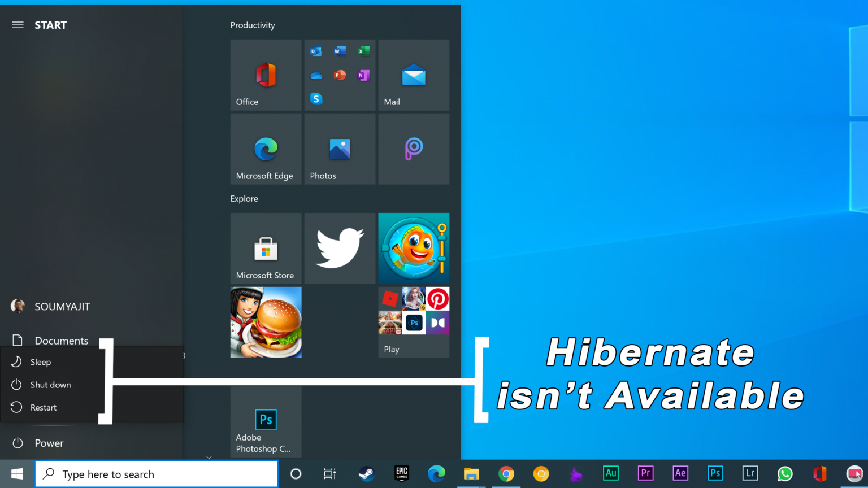The image size is (868, 488).
Task: Open the Play folder tile label
Action: 392,349
